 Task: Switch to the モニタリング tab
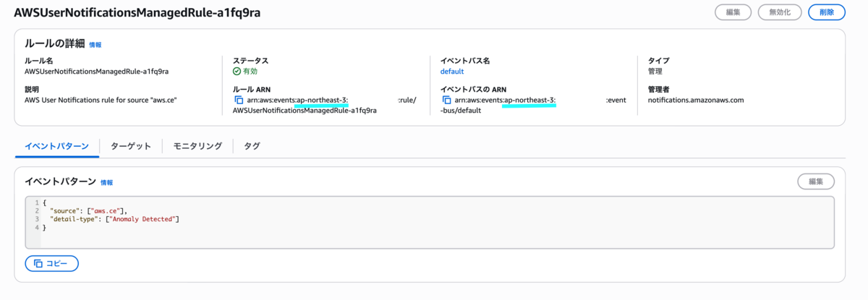pos(197,146)
